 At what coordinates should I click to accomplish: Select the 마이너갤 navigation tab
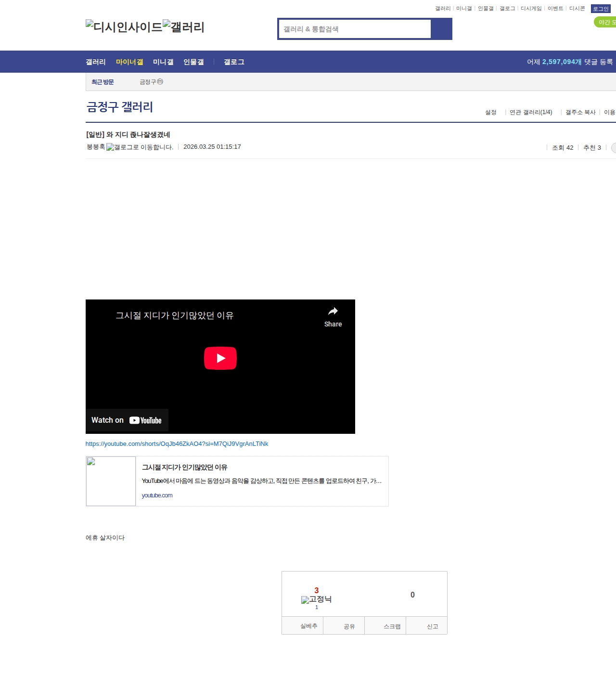(129, 62)
